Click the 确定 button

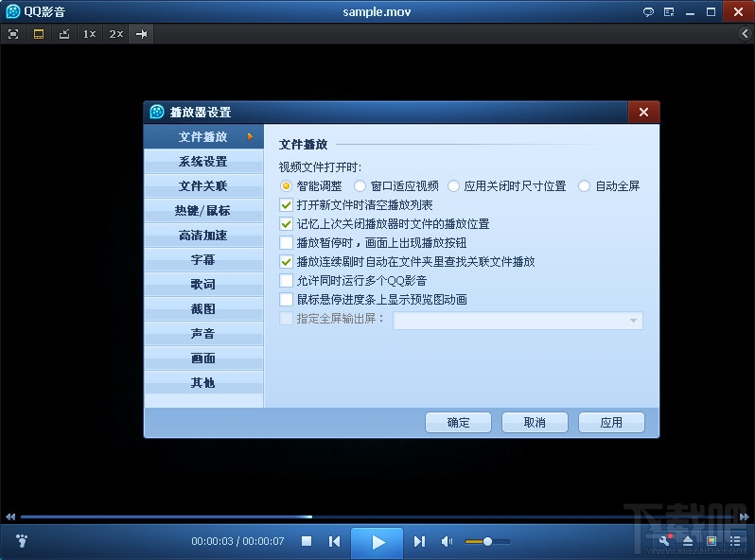(458, 422)
